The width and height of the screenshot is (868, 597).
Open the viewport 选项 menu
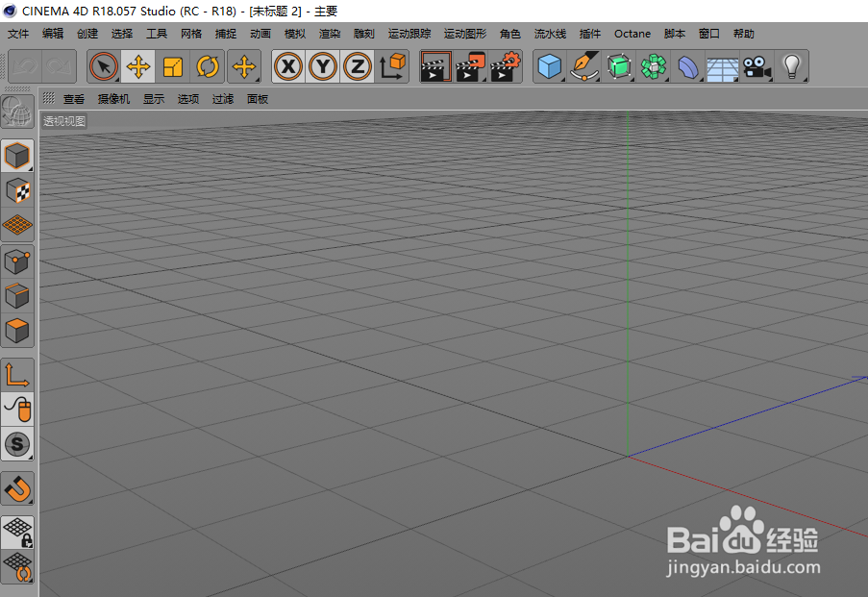tap(188, 99)
